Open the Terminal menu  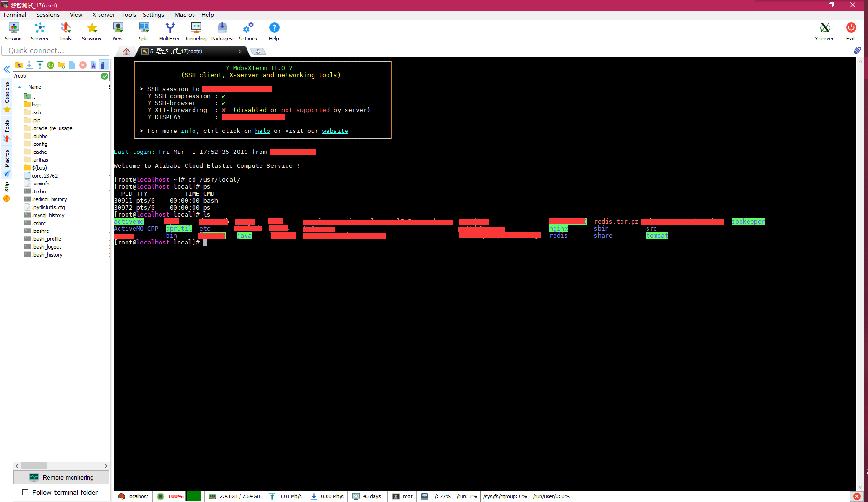[x=14, y=15]
